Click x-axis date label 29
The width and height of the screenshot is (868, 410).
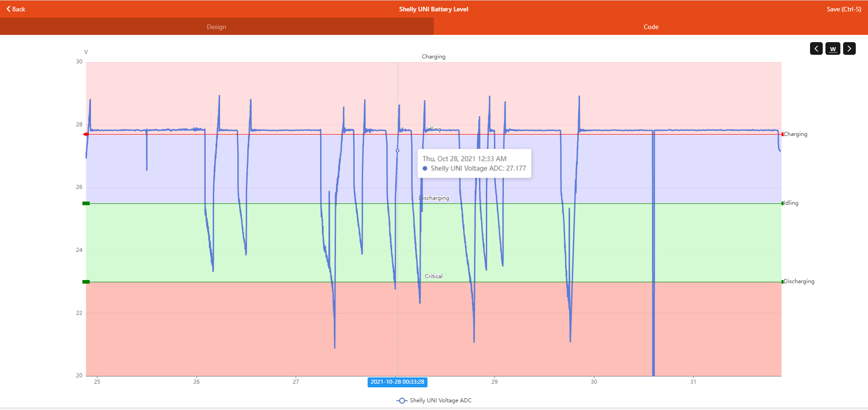point(494,382)
